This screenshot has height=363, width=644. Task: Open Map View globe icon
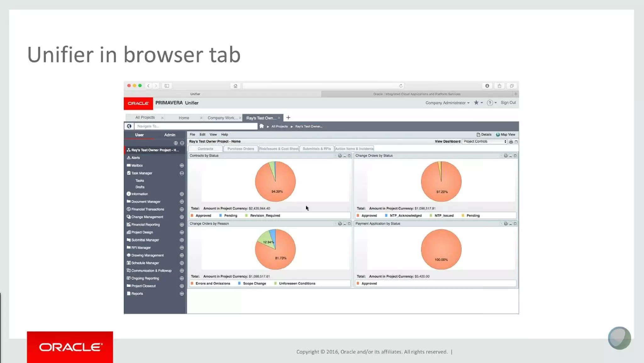point(498,135)
